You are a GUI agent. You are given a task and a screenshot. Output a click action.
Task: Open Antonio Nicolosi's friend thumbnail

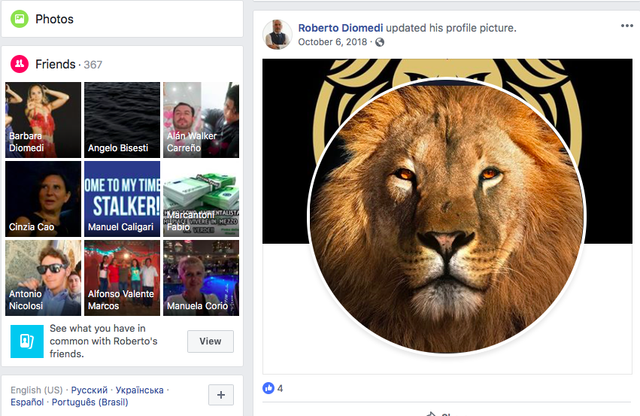[43, 278]
